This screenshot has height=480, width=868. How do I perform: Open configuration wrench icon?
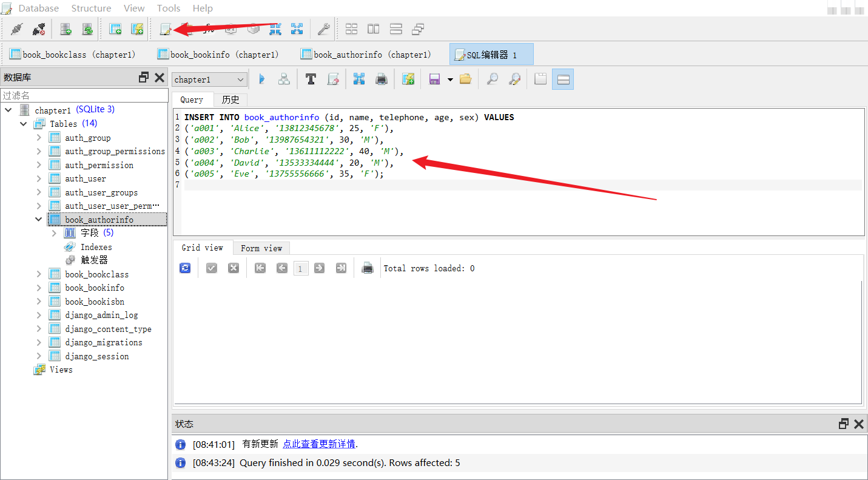tap(324, 29)
